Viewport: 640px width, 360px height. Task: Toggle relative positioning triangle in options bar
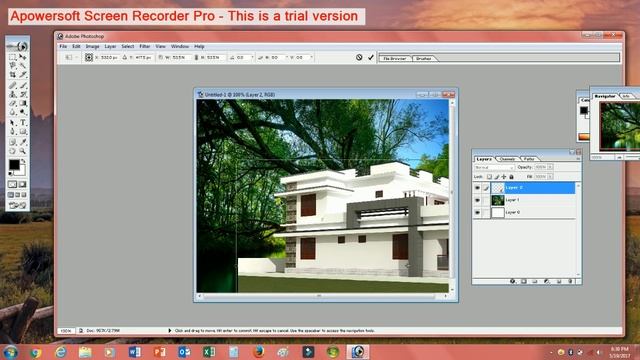pos(124,58)
